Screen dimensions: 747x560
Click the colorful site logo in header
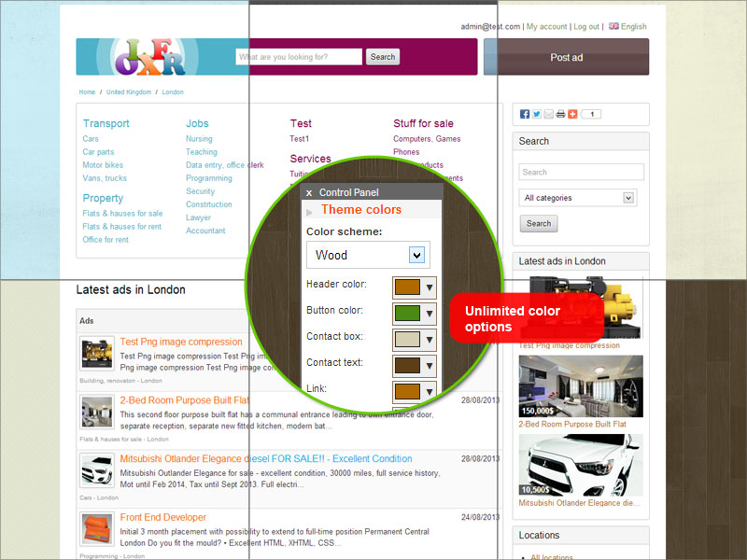[150, 57]
